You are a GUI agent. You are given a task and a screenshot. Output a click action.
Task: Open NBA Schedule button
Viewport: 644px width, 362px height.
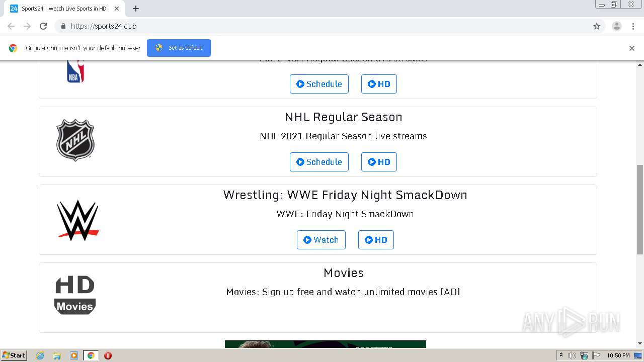coord(319,84)
